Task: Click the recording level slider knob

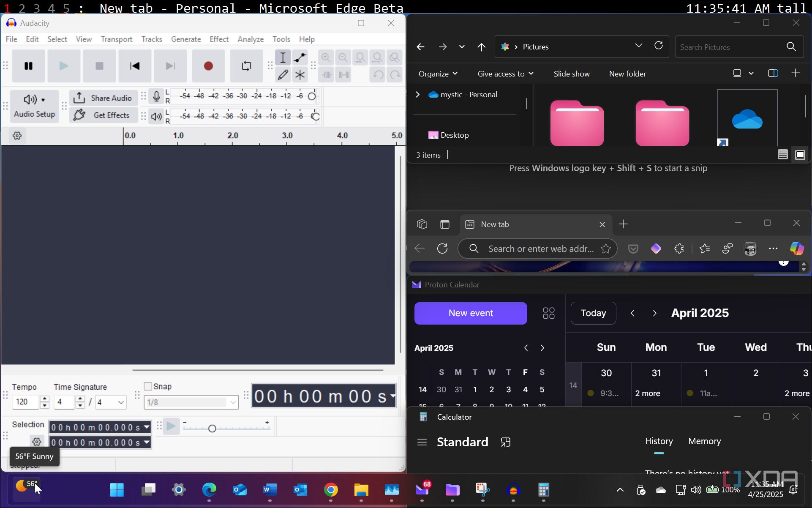Action: coord(312,96)
